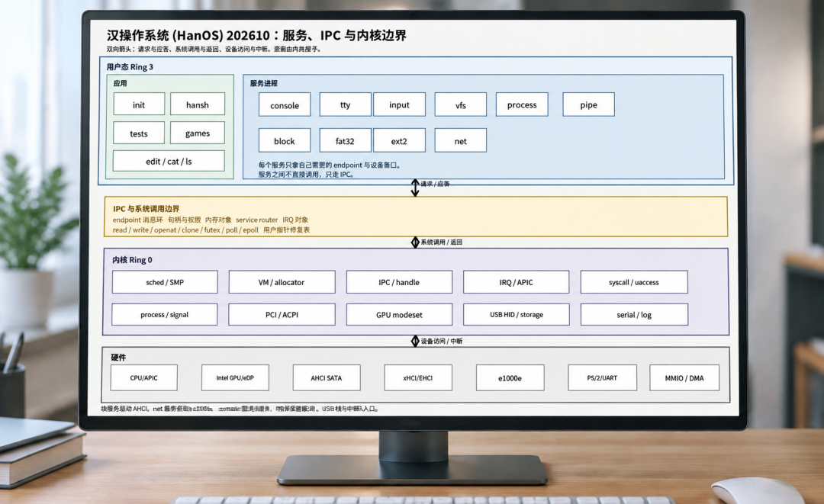Select the "内核 Ring 0" section label
This screenshot has height=504, width=824.
pos(132,259)
